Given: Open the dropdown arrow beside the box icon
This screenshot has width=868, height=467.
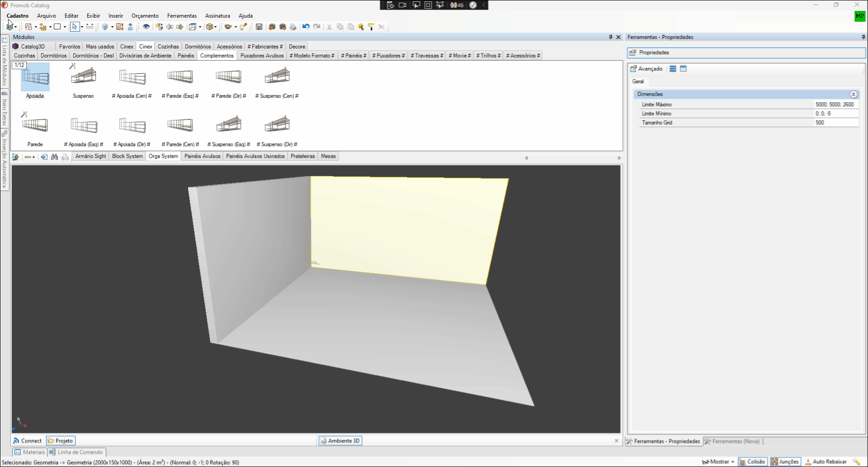Looking at the screenshot, I should 215,27.
